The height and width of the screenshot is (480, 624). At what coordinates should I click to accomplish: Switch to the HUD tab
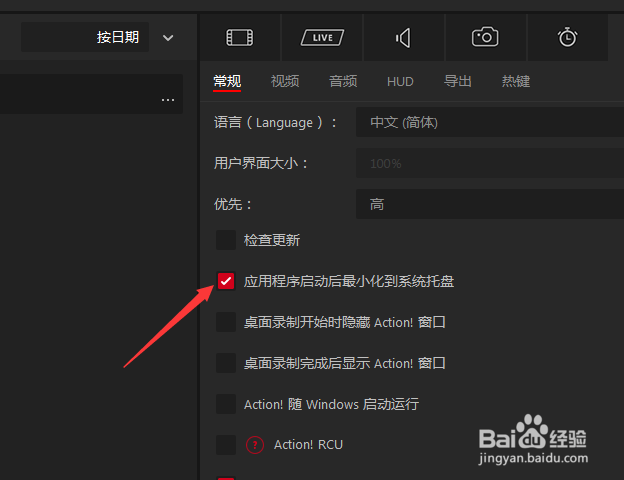pos(400,82)
